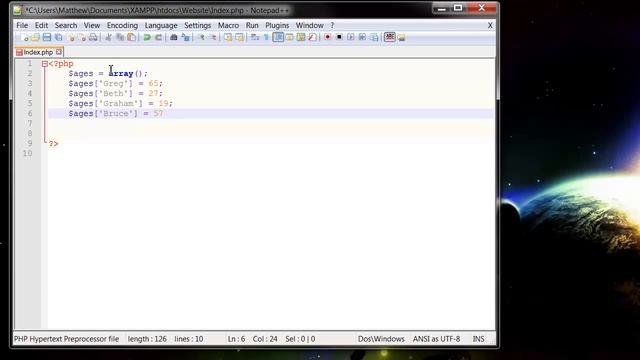Open the File menu
Viewport: 640px width, 360px height.
22,25
